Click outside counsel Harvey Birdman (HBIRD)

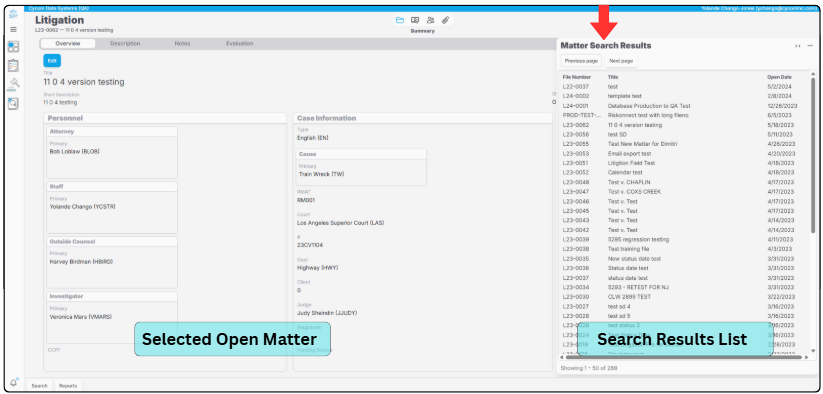(81, 262)
